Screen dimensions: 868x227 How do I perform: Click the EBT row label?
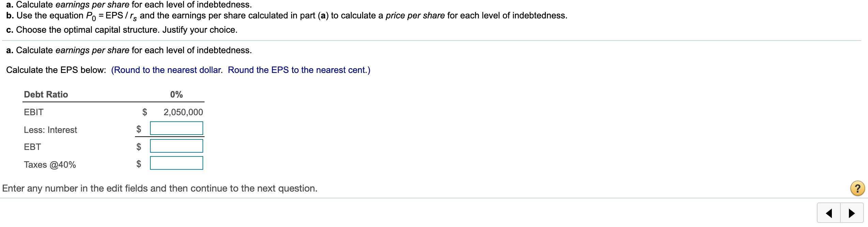click(32, 147)
